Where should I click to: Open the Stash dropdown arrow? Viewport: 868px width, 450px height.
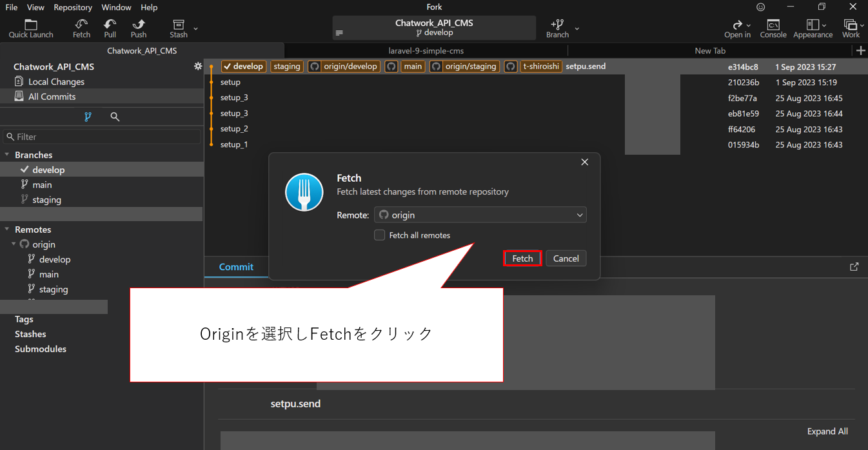tap(195, 28)
